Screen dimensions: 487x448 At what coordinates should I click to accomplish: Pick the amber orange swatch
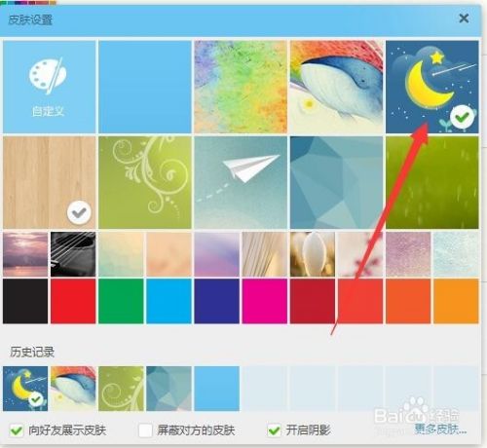(x=456, y=301)
